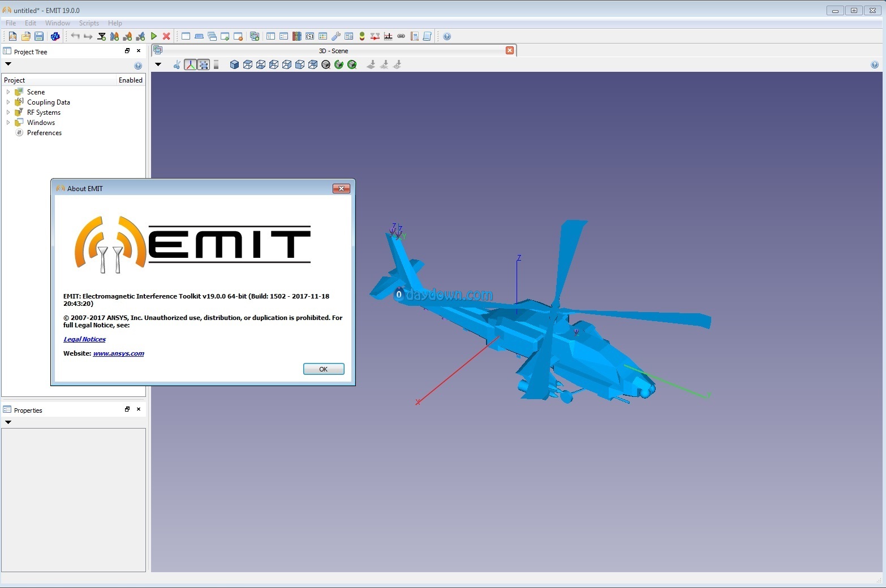Open the Scripts menu
The width and height of the screenshot is (886, 588).
(89, 23)
